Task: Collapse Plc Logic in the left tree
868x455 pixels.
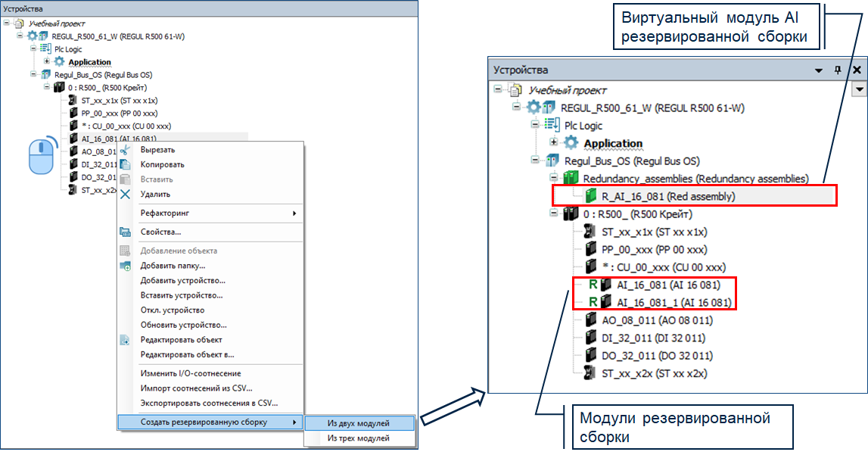Action: pos(33,48)
